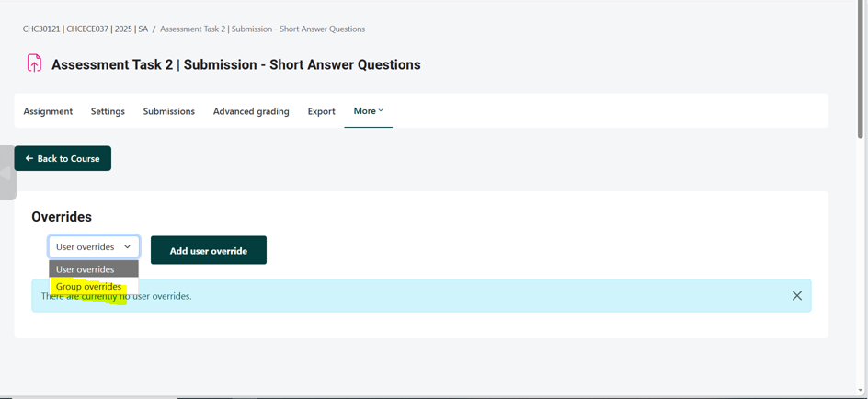Viewport: 868px width, 399px height.
Task: Click the scrollbar up arrow
Action: pyautogui.click(x=861, y=5)
